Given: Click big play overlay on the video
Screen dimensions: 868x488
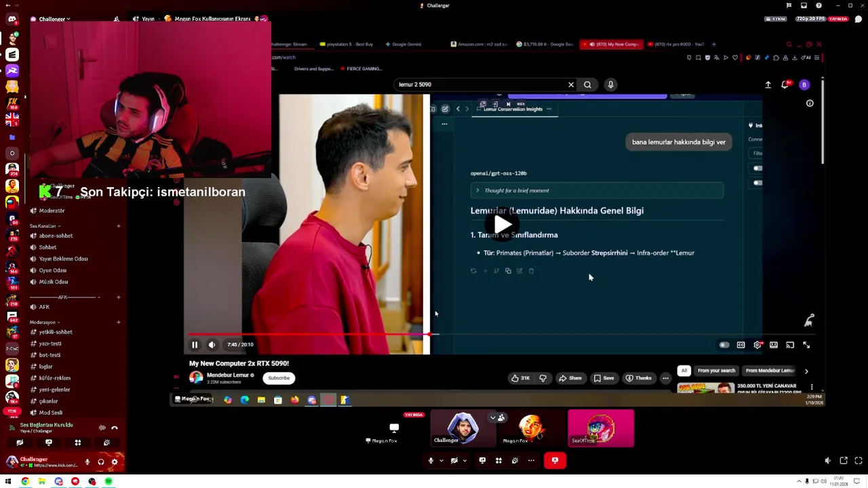Looking at the screenshot, I should point(502,224).
